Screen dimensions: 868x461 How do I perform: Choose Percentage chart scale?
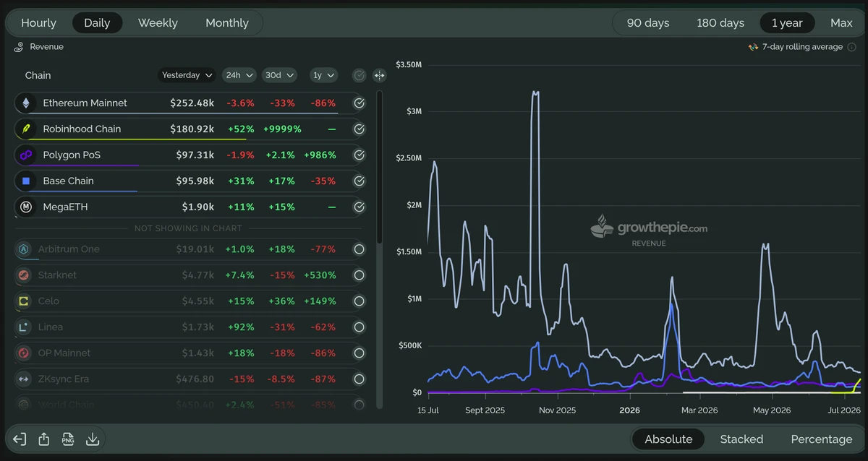point(822,439)
